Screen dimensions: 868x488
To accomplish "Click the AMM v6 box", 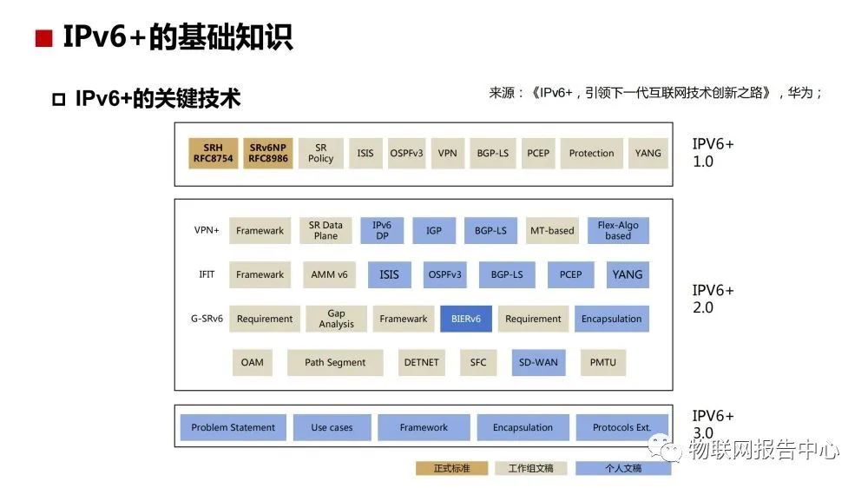I will tap(329, 274).
